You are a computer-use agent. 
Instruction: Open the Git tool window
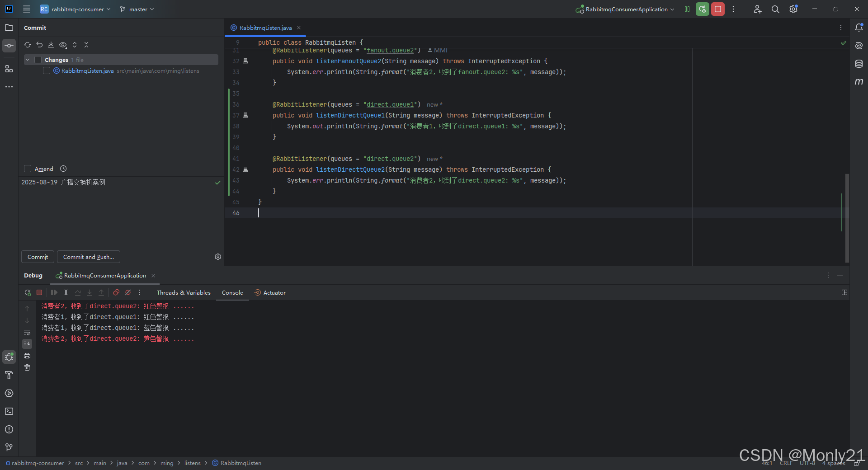(9, 447)
